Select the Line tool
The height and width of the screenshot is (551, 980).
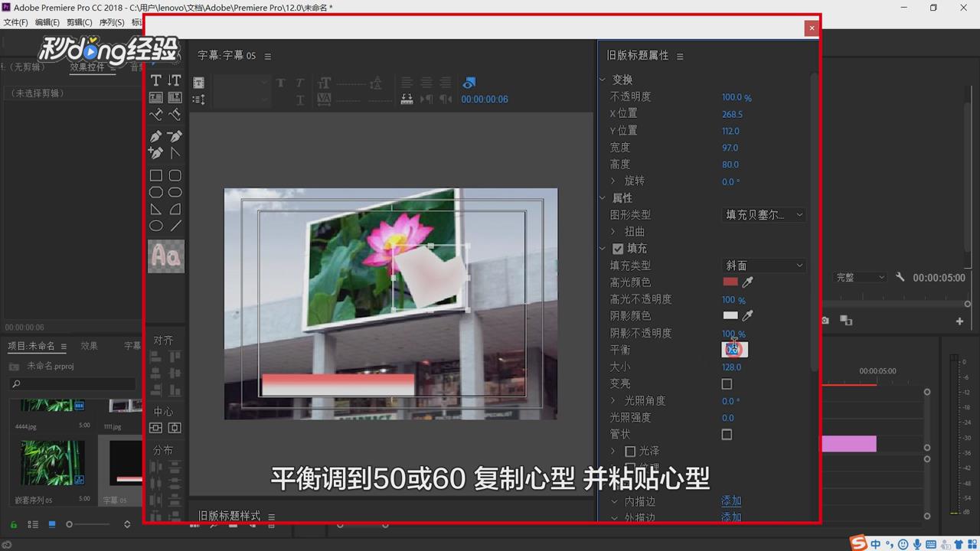[x=175, y=226]
